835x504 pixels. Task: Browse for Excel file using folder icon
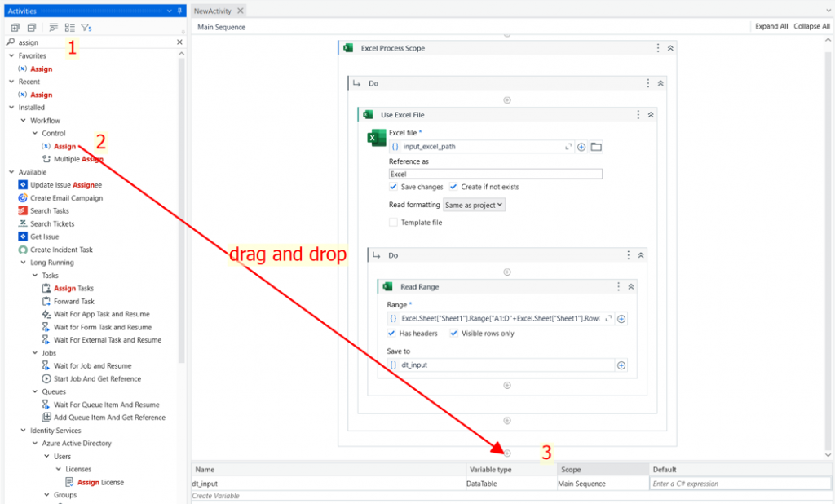[x=596, y=147]
